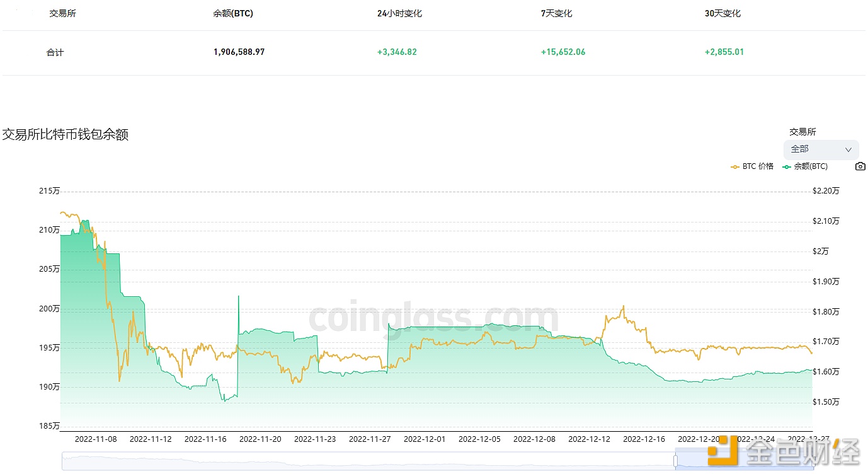The width and height of the screenshot is (868, 474).
Task: Click the 24小时变化 header
Action: tap(396, 12)
